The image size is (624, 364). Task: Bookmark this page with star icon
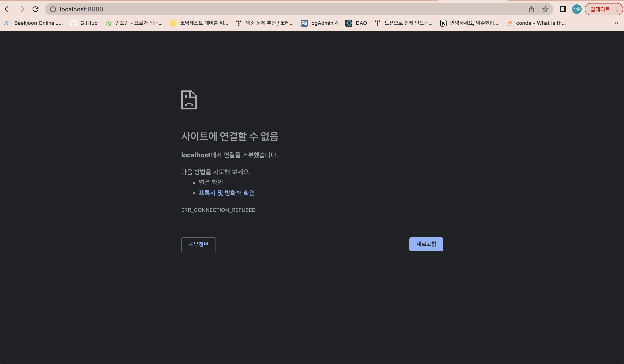coord(545,9)
